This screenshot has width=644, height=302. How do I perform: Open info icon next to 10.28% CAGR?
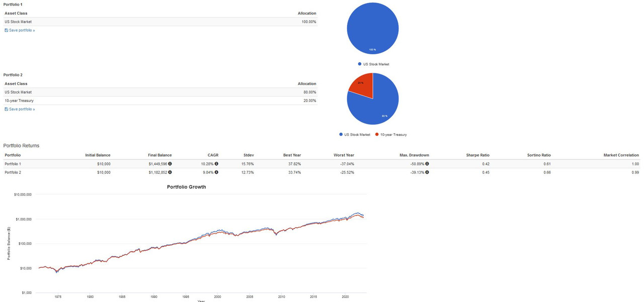point(216,164)
